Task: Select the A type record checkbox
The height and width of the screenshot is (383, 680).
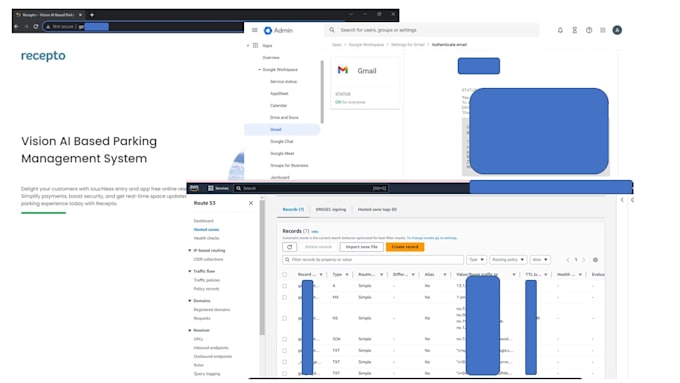Action: [x=284, y=286]
